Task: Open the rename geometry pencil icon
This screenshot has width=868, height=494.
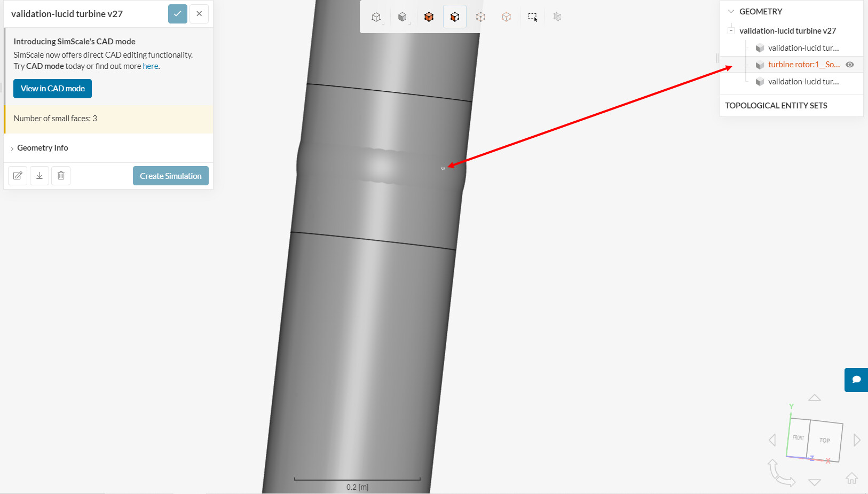Action: [18, 175]
